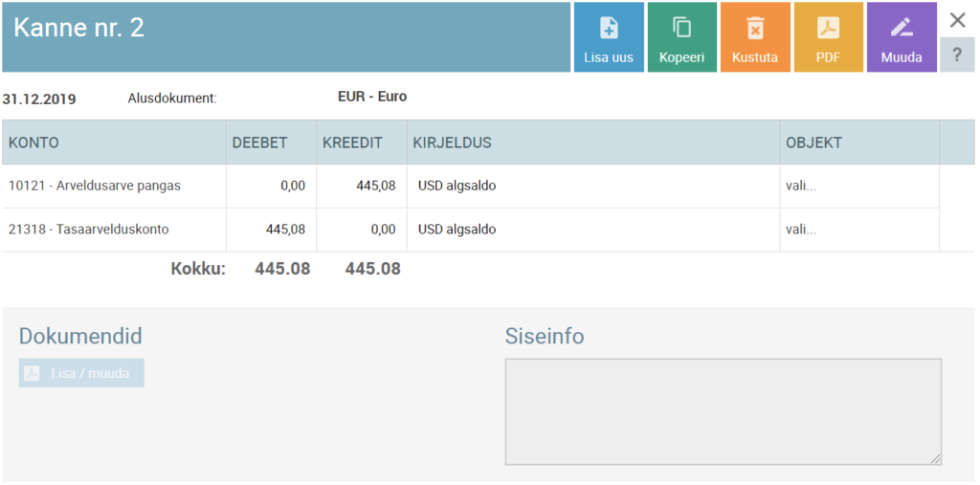Open the vali... object selector for Arveldusarve pangas

801,186
